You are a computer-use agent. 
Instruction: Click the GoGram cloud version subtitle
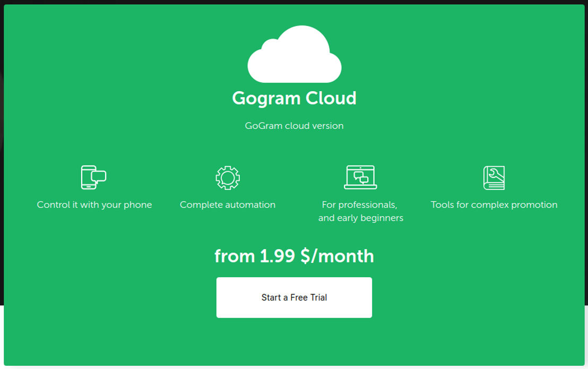coord(295,126)
